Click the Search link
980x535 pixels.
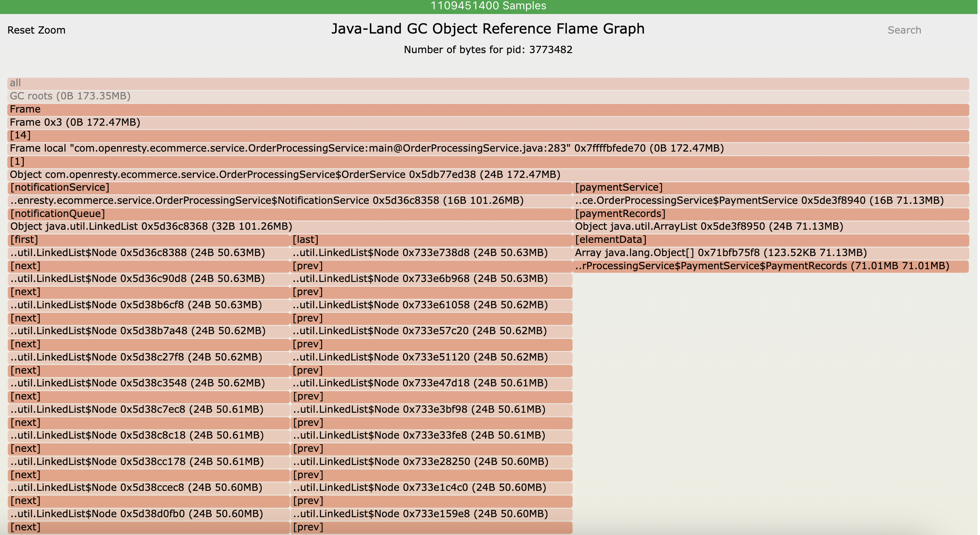904,30
